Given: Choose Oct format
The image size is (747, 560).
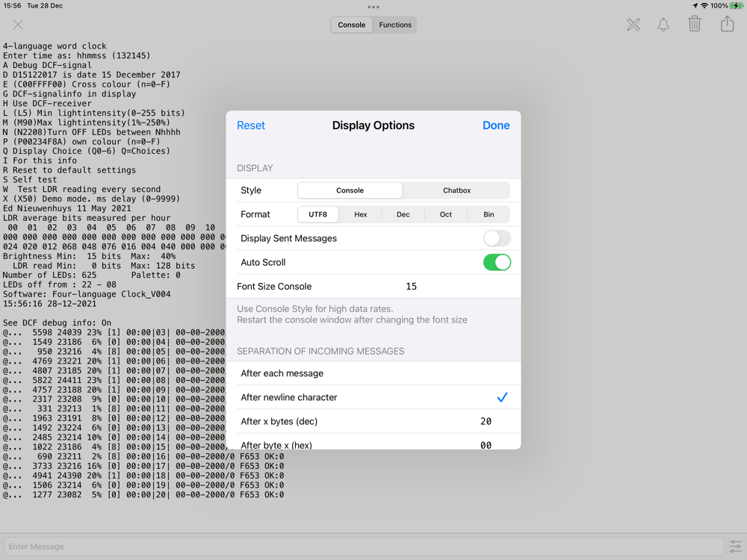Looking at the screenshot, I should coord(446,214).
